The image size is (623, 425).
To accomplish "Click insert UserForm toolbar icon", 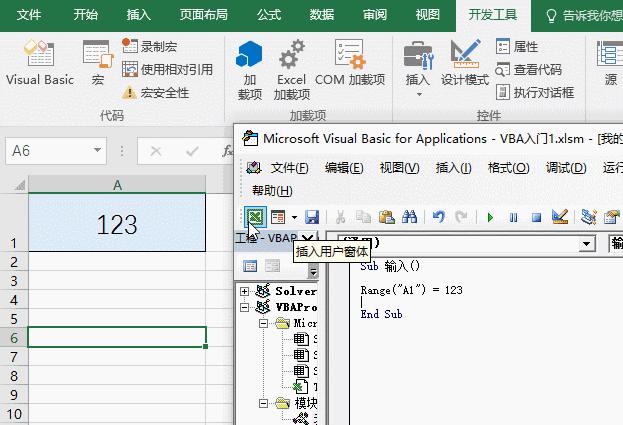I will tap(278, 217).
